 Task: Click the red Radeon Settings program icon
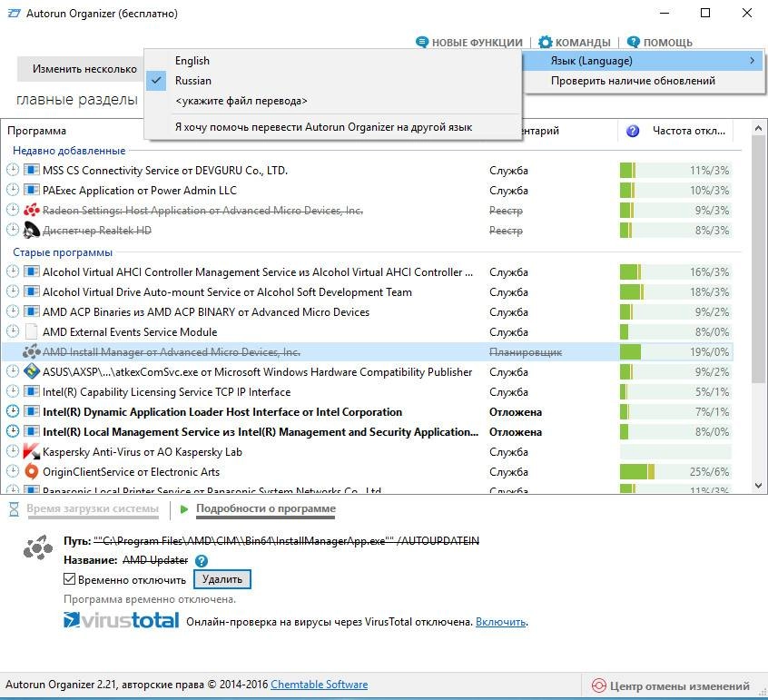(32, 210)
